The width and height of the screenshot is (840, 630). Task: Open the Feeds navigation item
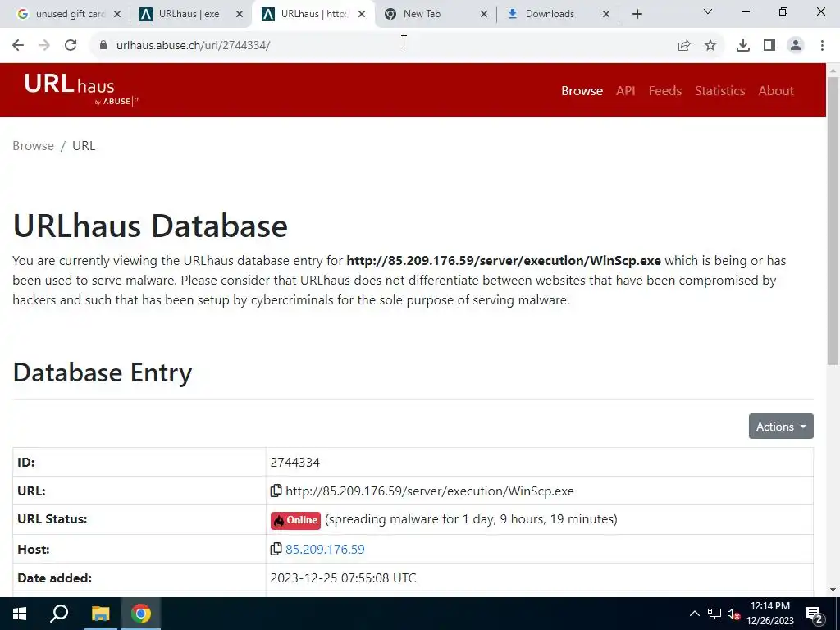pyautogui.click(x=664, y=90)
